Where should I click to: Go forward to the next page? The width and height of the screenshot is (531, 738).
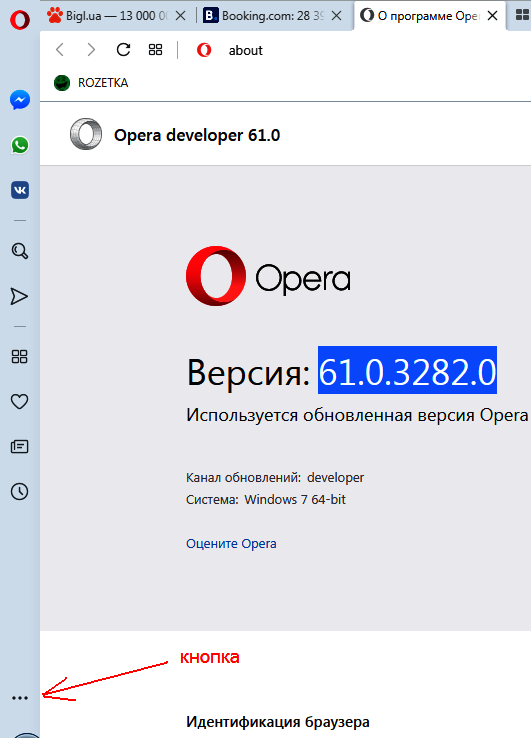pos(91,49)
